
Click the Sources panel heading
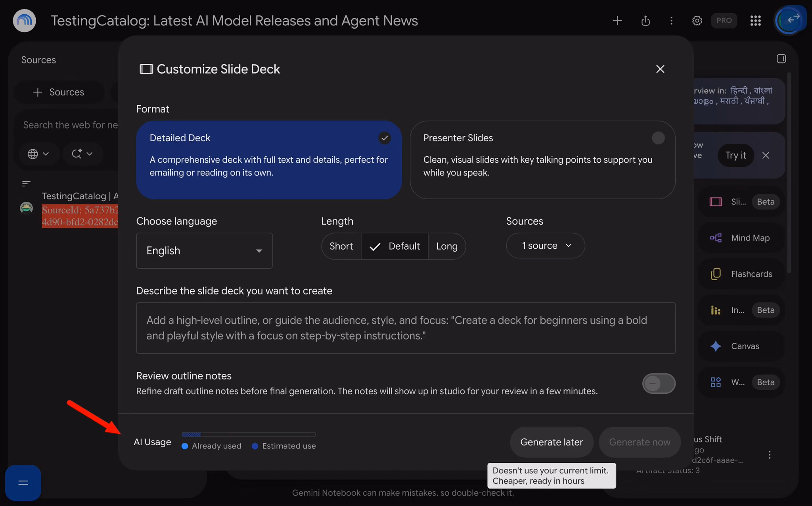38,60
